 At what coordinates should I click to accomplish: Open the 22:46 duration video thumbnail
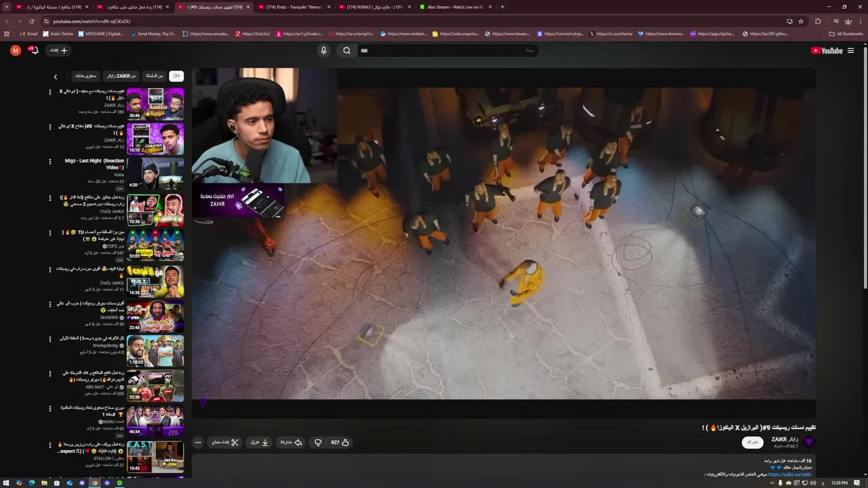coord(155,315)
